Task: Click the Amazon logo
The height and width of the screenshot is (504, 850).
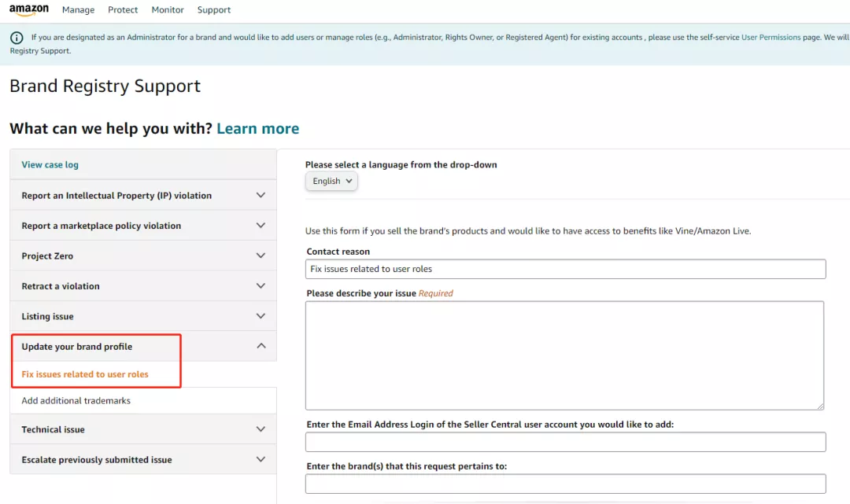Action: 29,10
